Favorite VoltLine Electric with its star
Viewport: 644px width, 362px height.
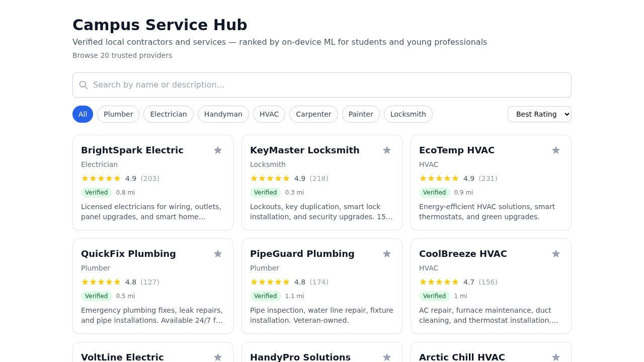tap(218, 357)
